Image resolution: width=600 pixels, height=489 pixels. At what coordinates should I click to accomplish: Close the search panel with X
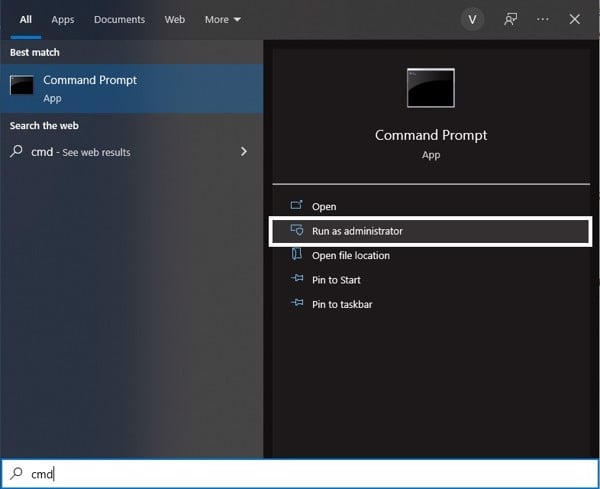tap(574, 19)
